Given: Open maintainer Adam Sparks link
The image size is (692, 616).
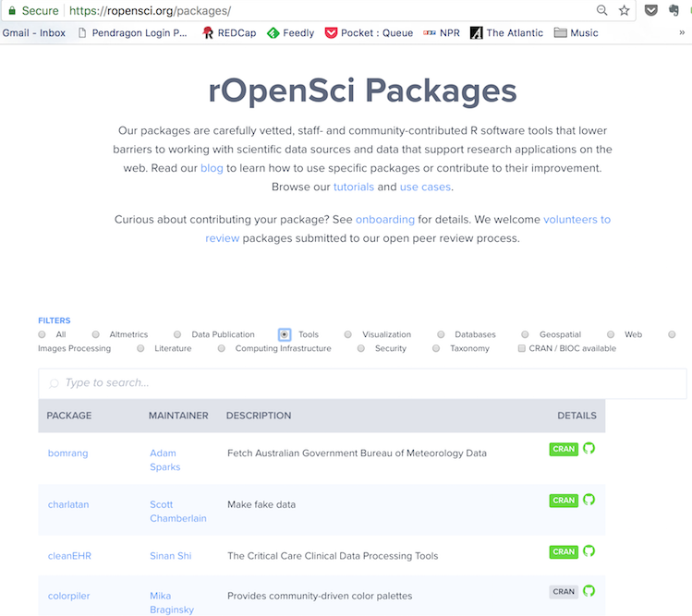Looking at the screenshot, I should [165, 460].
